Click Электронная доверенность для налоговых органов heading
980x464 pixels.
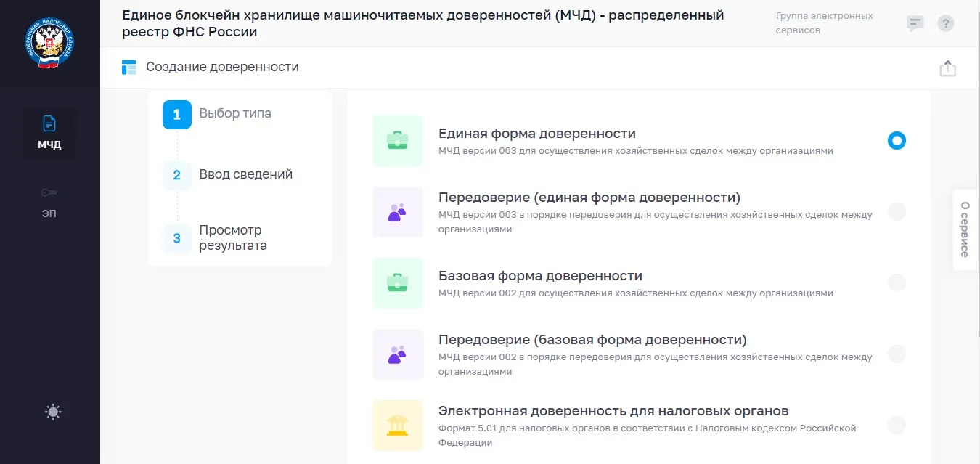coord(613,411)
